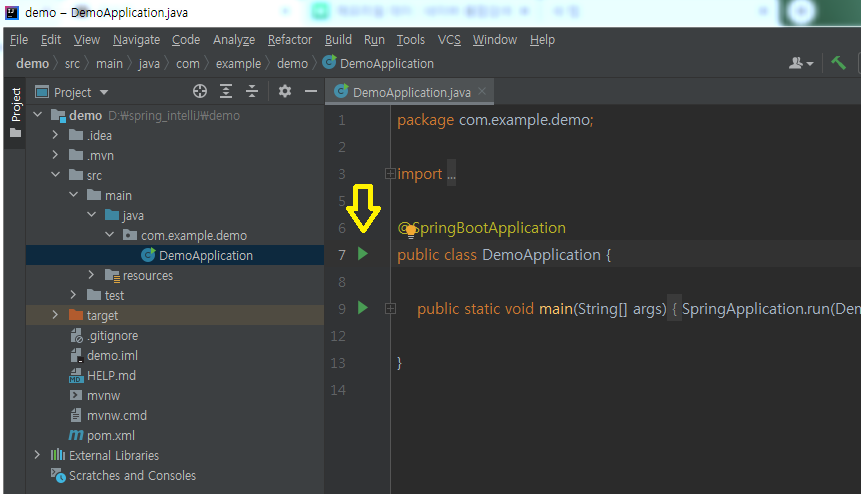Collapse the src folder
861x494 pixels.
55,175
